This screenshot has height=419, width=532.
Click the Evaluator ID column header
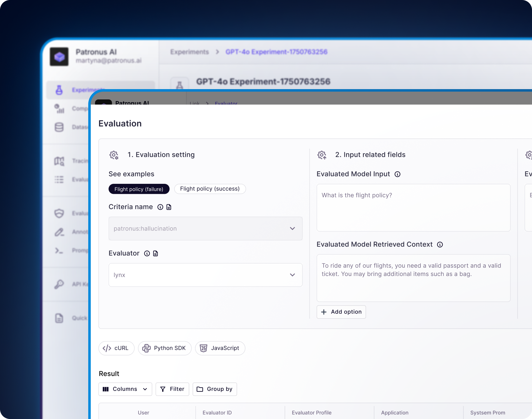217,413
